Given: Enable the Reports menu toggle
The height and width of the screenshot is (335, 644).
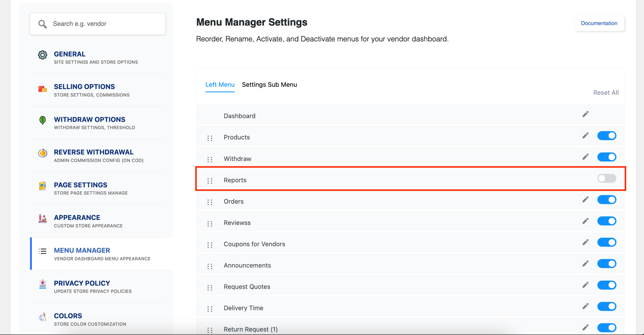Looking at the screenshot, I should point(606,178).
